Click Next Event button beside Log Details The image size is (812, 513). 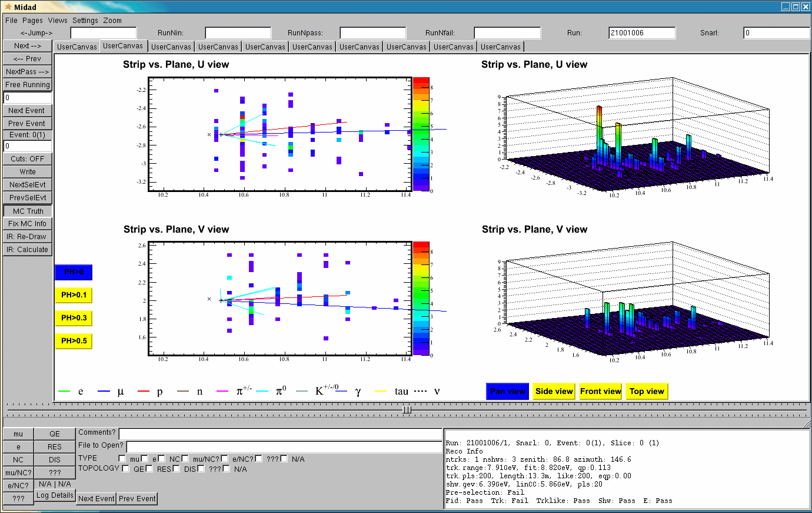[96, 499]
